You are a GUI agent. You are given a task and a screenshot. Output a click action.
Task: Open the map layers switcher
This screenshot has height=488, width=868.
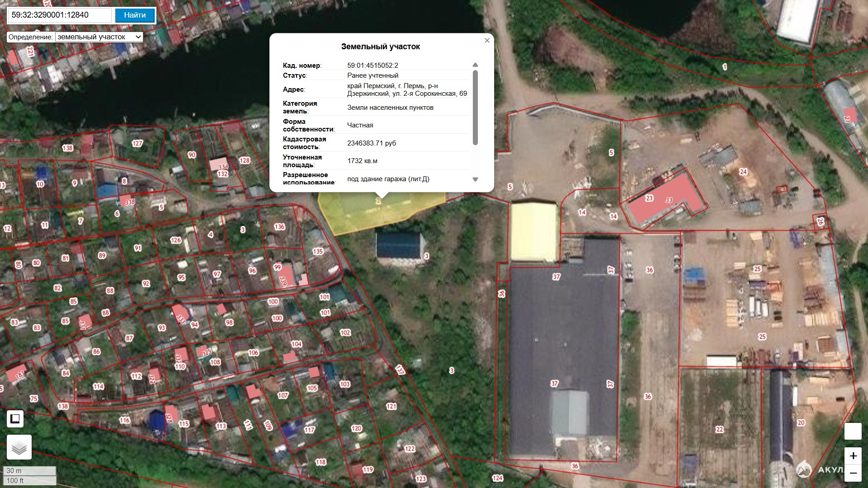(19, 447)
